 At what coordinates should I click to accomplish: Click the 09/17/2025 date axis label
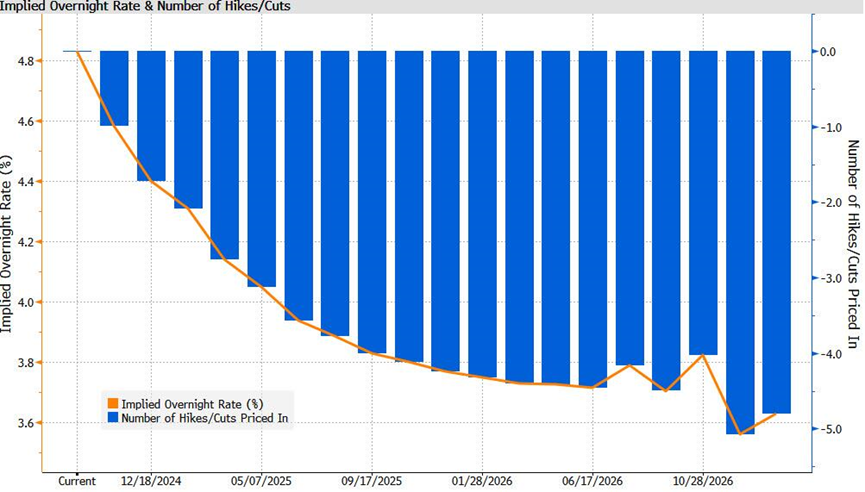pyautogui.click(x=372, y=481)
